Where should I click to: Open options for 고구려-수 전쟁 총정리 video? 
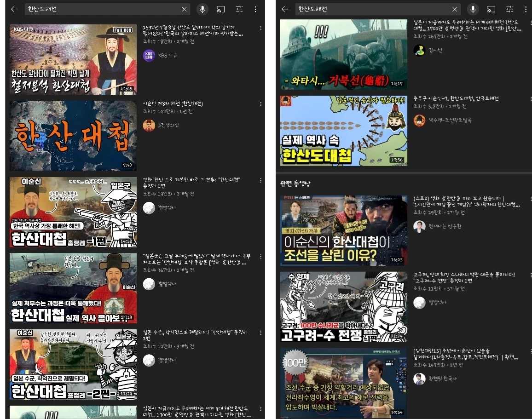click(531, 275)
